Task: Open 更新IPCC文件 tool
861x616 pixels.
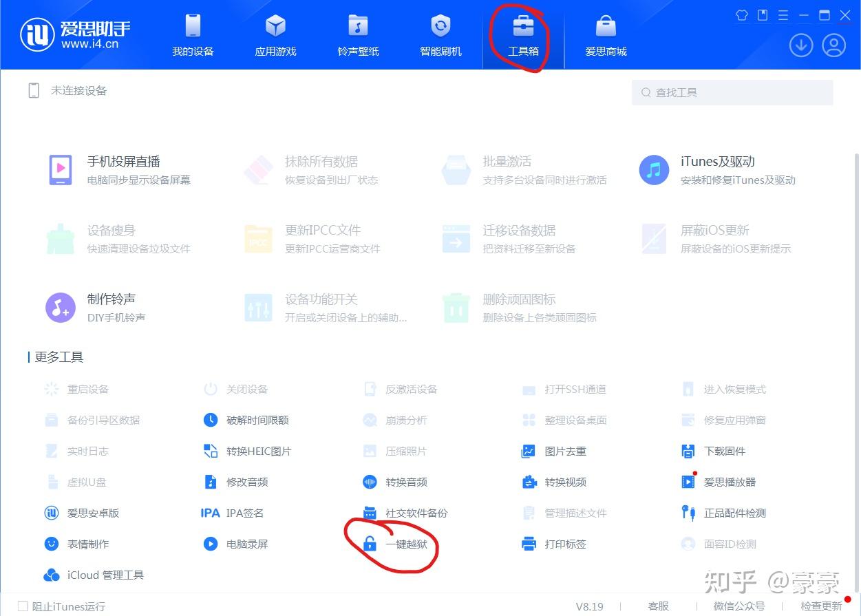Action: [x=312, y=239]
